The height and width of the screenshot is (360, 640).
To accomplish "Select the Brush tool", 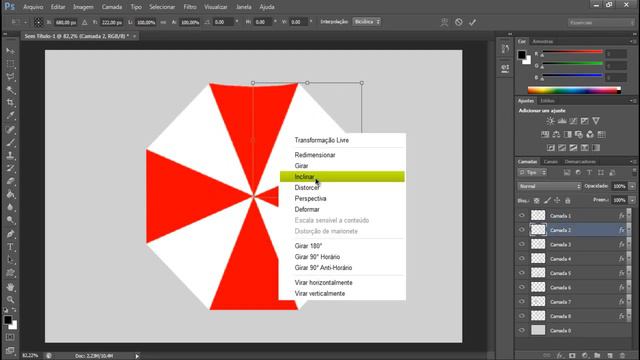I will (x=10, y=142).
